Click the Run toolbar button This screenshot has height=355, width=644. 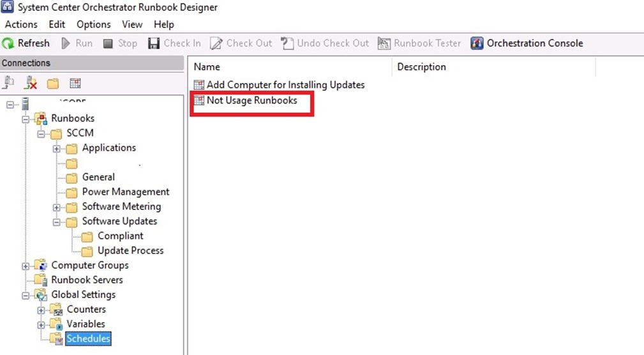(77, 43)
